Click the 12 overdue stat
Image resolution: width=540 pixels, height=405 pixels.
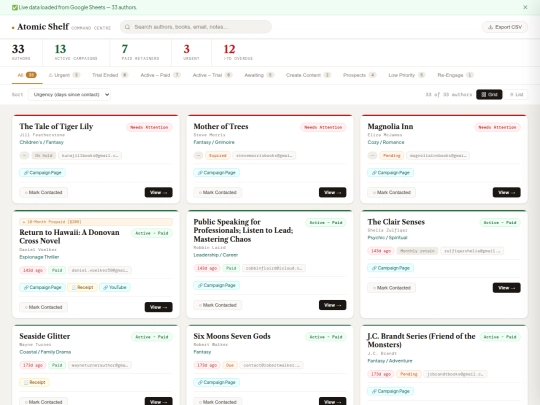238,52
